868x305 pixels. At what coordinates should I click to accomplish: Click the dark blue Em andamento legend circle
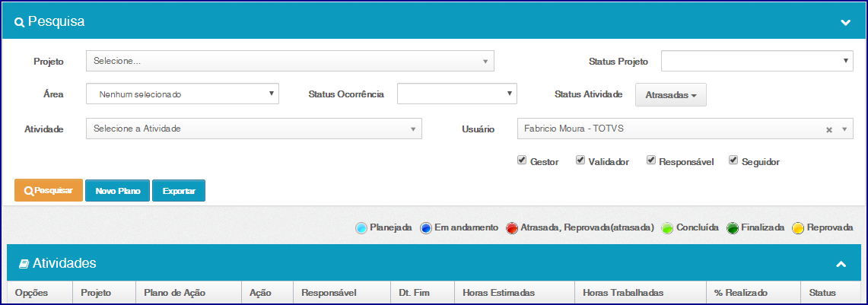426,228
